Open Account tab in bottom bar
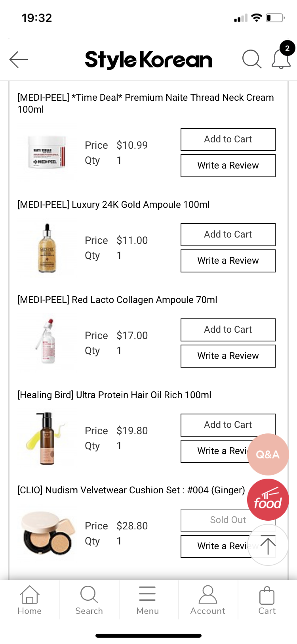This screenshot has width=297, height=644. 208,600
